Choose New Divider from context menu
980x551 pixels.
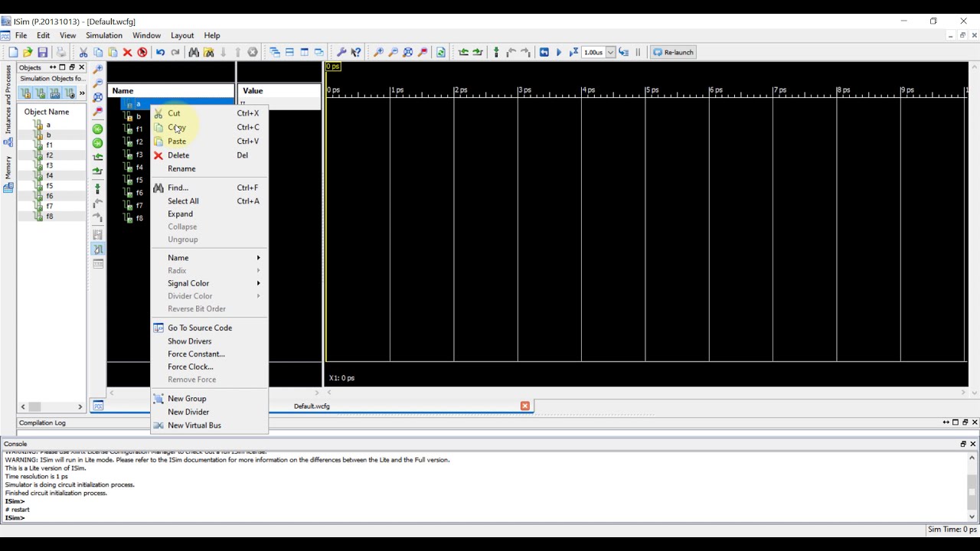point(209,412)
